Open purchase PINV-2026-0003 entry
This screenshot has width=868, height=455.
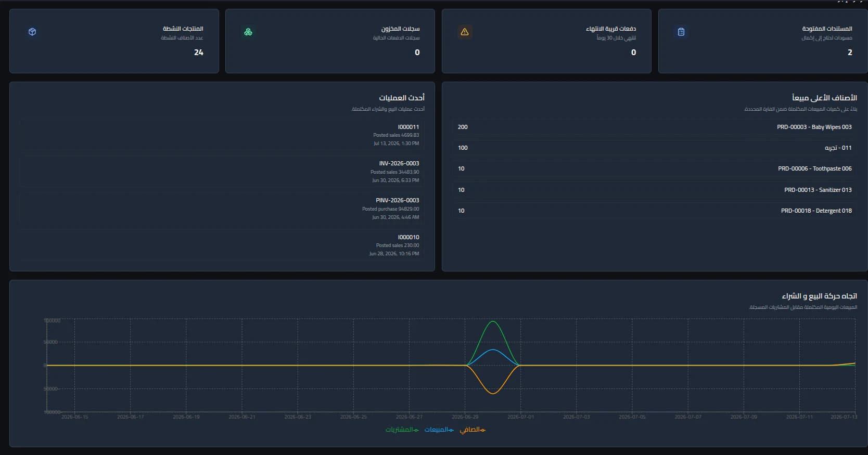[222, 209]
